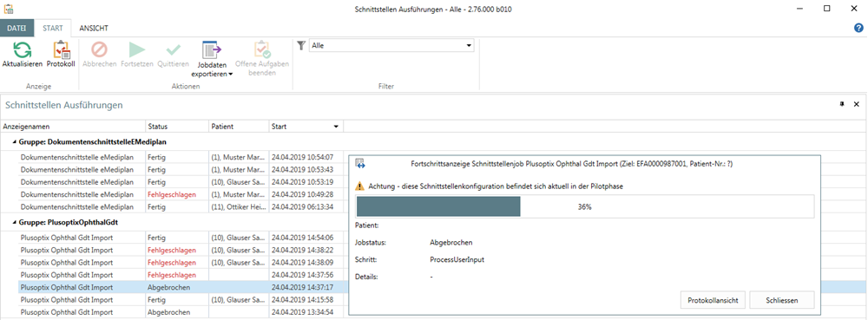
Task: Switch to the START tab
Action: (x=53, y=28)
